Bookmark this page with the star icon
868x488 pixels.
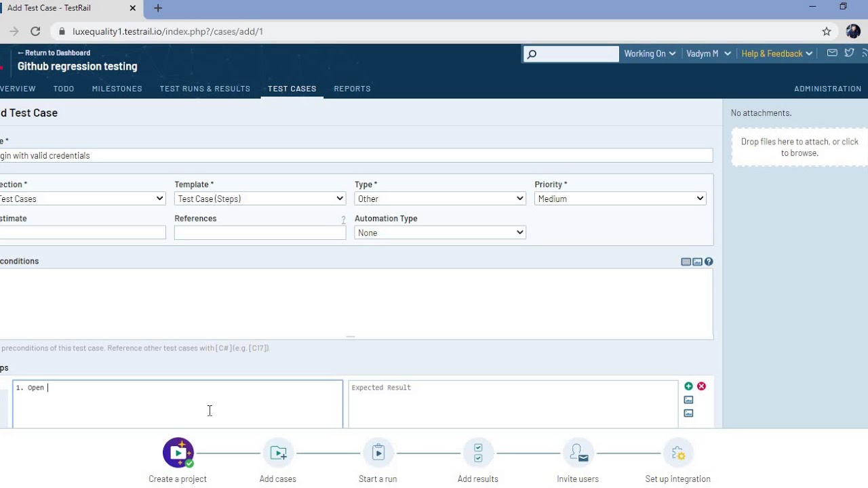(x=827, y=31)
